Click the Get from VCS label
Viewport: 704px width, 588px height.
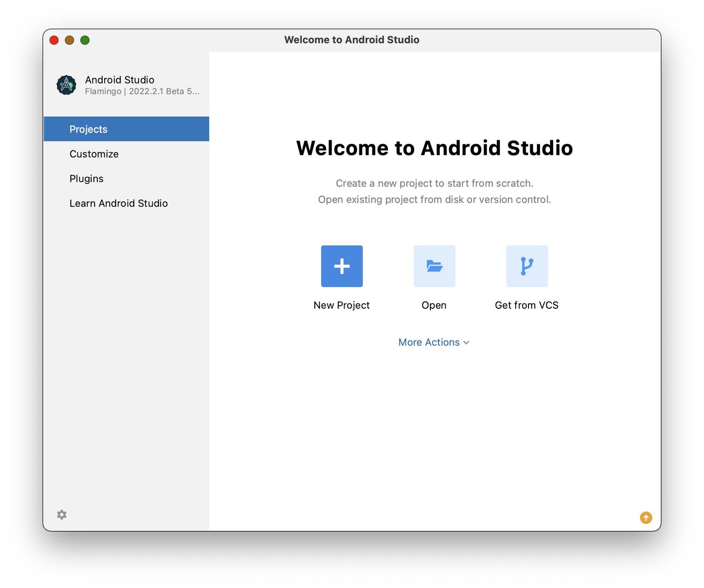(527, 305)
